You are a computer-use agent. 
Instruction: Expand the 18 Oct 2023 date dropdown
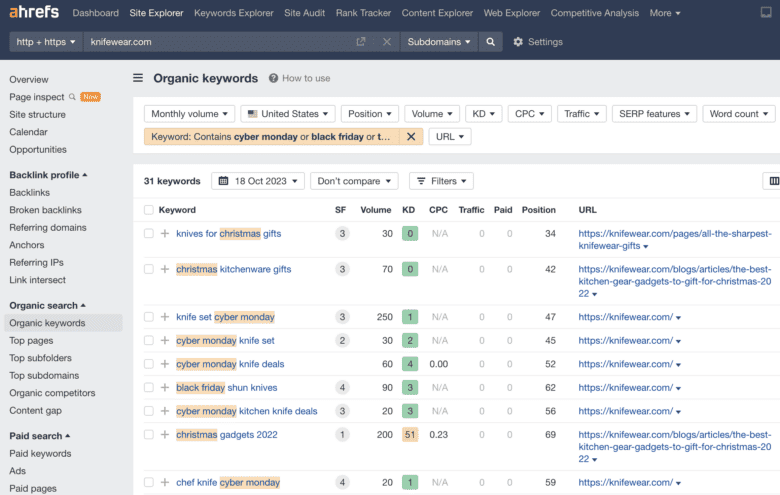click(258, 181)
